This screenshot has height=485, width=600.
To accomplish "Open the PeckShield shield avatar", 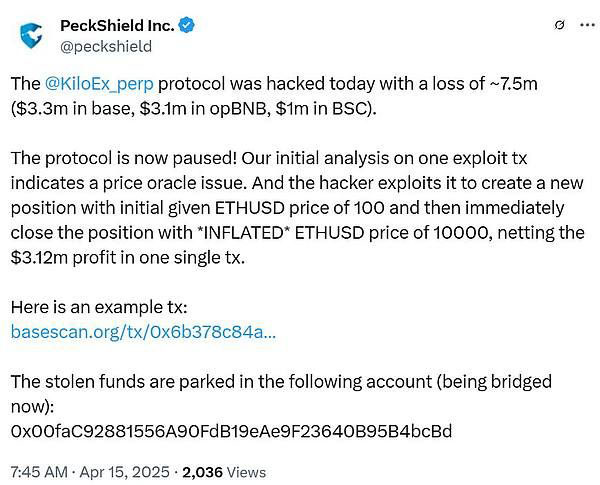I will [31, 36].
